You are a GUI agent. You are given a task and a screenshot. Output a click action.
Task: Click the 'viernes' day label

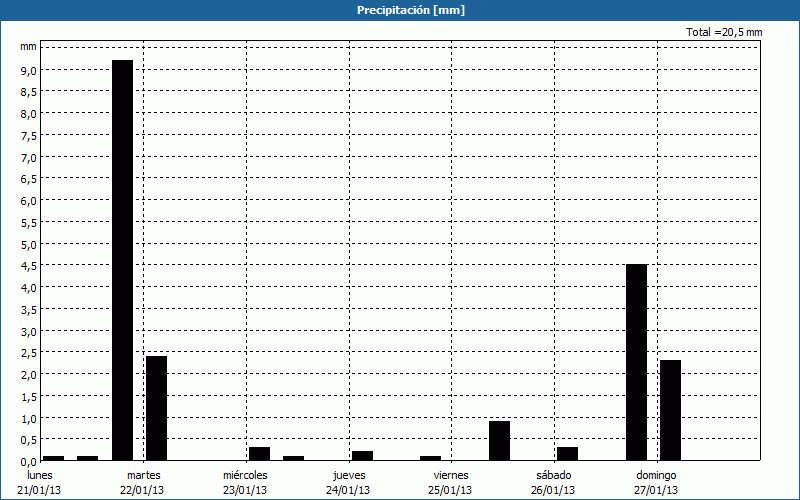tap(451, 475)
